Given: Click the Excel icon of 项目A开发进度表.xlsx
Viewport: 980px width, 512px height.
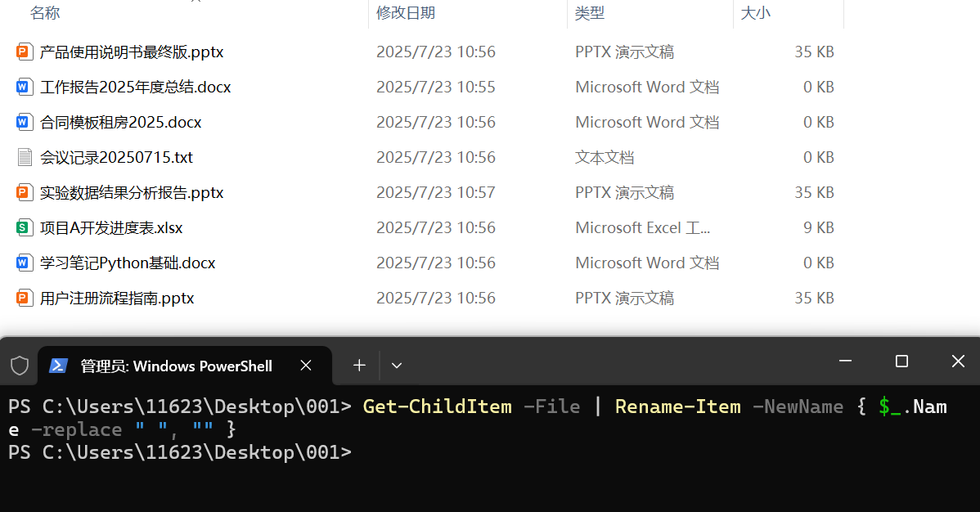Looking at the screenshot, I should [x=24, y=227].
